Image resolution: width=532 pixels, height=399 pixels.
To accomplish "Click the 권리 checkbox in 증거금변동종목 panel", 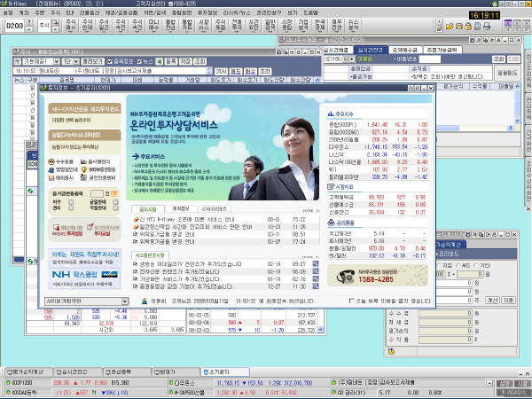I will coord(71,208).
